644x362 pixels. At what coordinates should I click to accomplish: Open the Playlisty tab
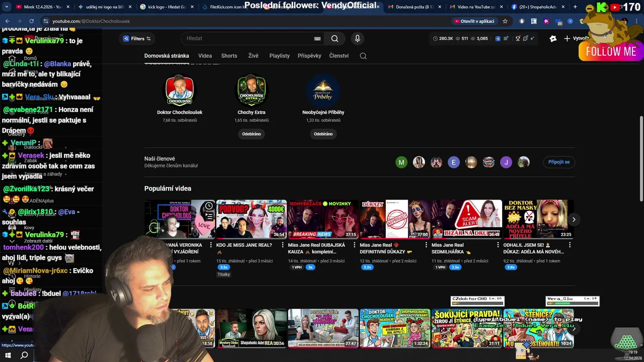[279, 56]
